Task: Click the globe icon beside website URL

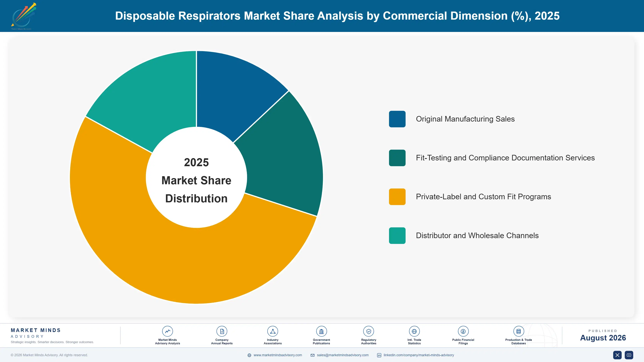Action: (249, 355)
